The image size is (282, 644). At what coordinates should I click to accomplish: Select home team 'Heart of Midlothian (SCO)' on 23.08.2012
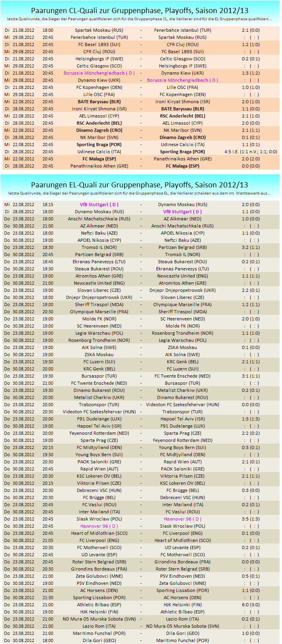point(99,533)
